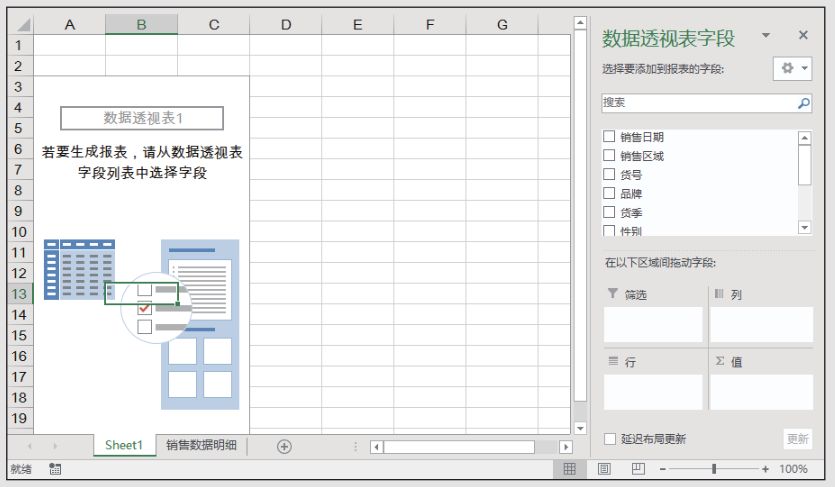Open the gear tools menu in field pane
The height and width of the screenshot is (487, 835).
coord(789,68)
